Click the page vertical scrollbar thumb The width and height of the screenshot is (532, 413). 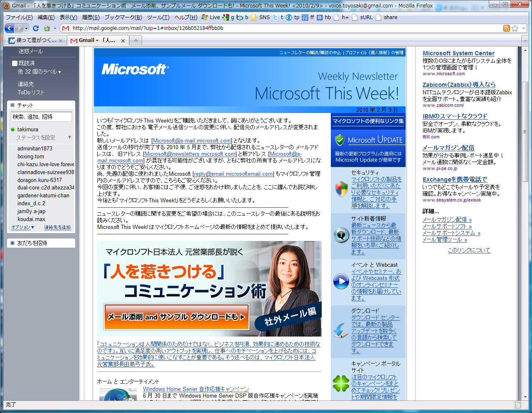[x=525, y=132]
